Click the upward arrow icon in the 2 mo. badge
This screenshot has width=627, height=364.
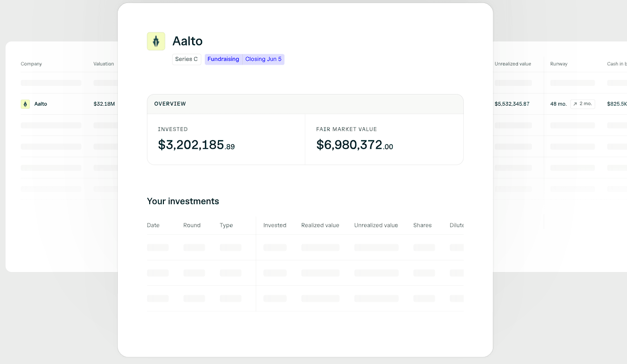point(575,104)
